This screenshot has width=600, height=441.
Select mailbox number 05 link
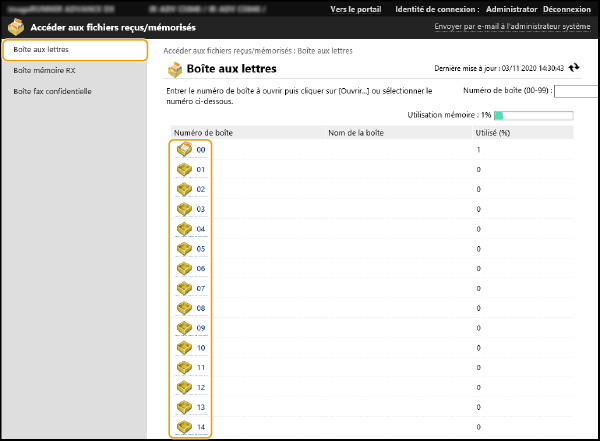(201, 249)
